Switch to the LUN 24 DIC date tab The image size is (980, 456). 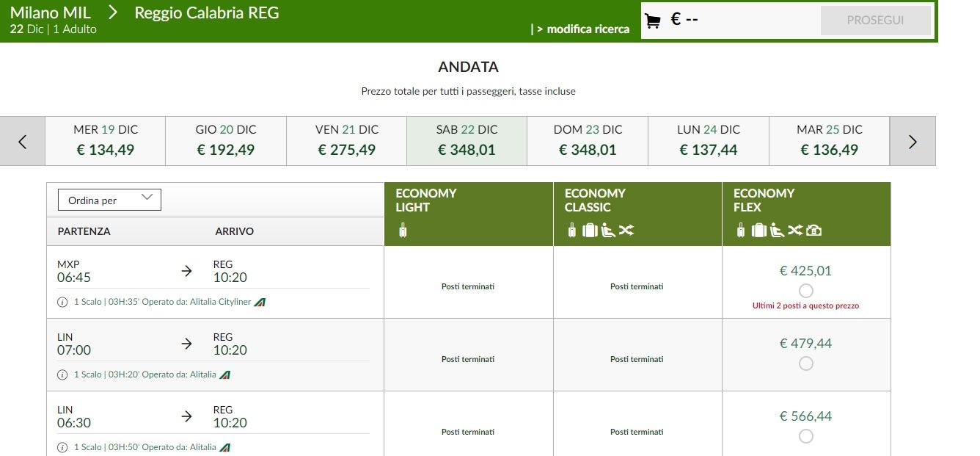click(709, 140)
